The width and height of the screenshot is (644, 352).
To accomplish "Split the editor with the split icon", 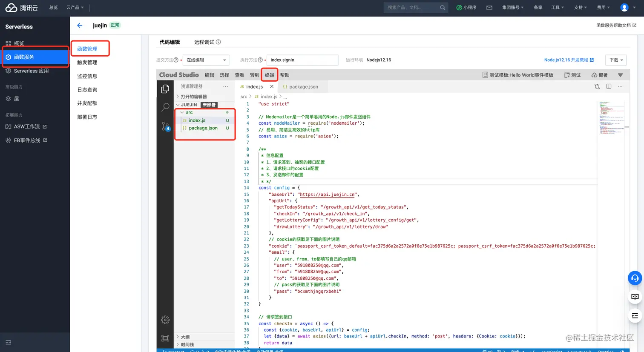I will click(x=609, y=86).
